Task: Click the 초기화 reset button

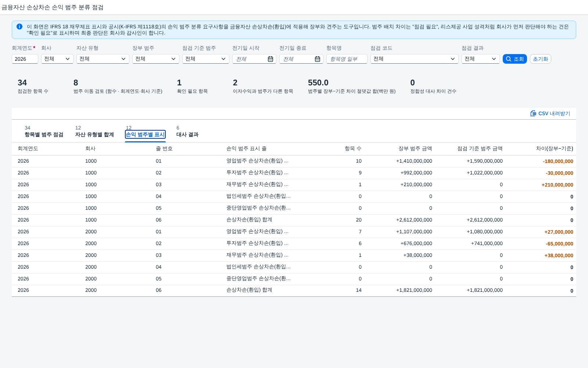Action: coord(541,59)
